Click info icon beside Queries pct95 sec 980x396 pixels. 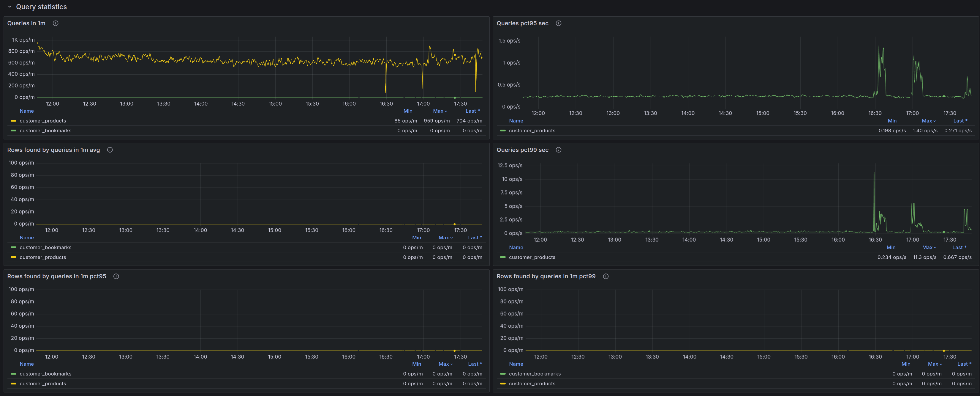click(559, 23)
